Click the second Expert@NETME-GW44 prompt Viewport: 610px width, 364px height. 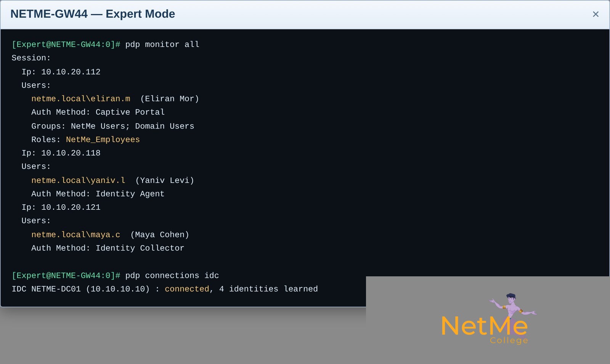[x=66, y=275]
